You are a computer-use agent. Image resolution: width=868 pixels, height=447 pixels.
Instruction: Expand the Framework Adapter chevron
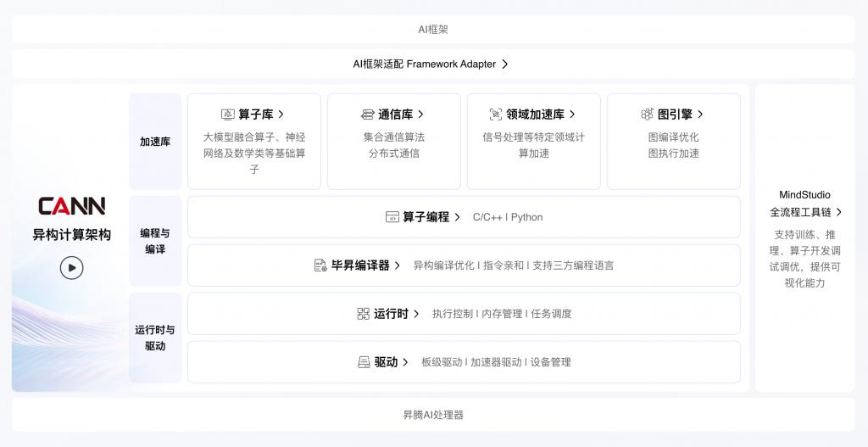click(x=505, y=64)
